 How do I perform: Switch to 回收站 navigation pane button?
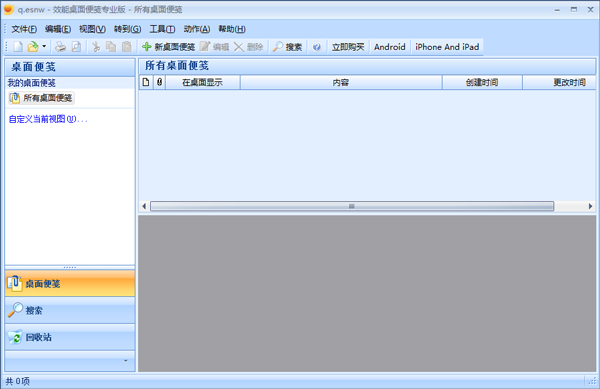[x=70, y=337]
